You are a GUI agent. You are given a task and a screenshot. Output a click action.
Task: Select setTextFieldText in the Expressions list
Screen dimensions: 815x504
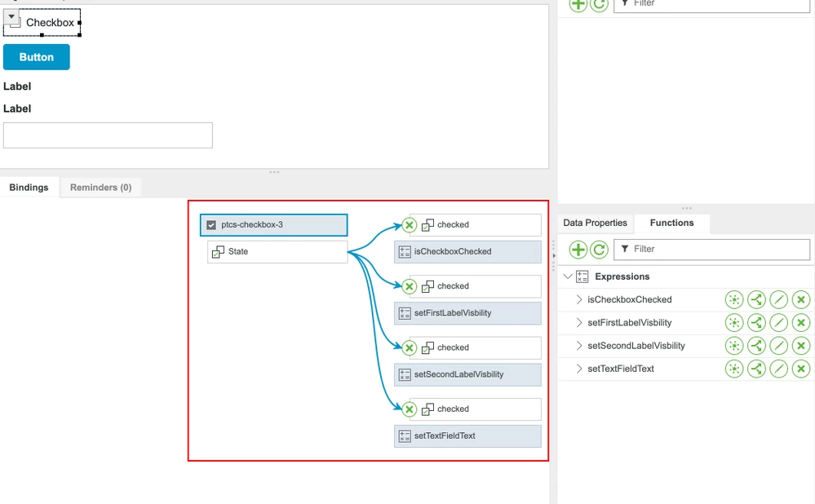tap(621, 369)
